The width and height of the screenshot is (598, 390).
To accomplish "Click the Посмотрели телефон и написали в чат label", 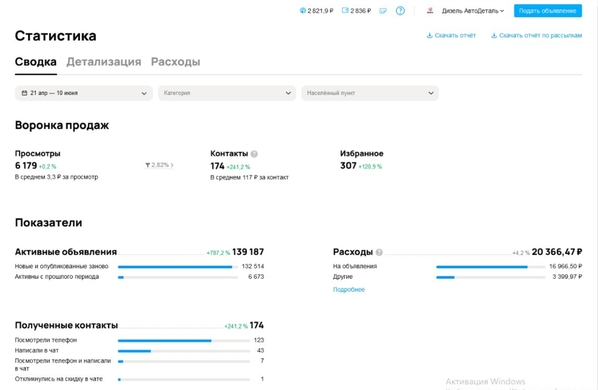I will click(63, 364).
